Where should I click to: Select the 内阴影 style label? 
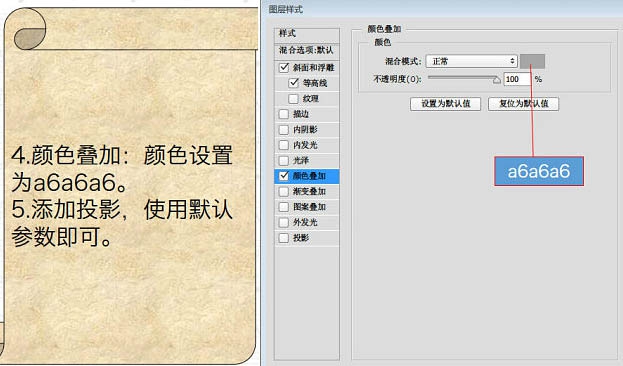(x=305, y=130)
